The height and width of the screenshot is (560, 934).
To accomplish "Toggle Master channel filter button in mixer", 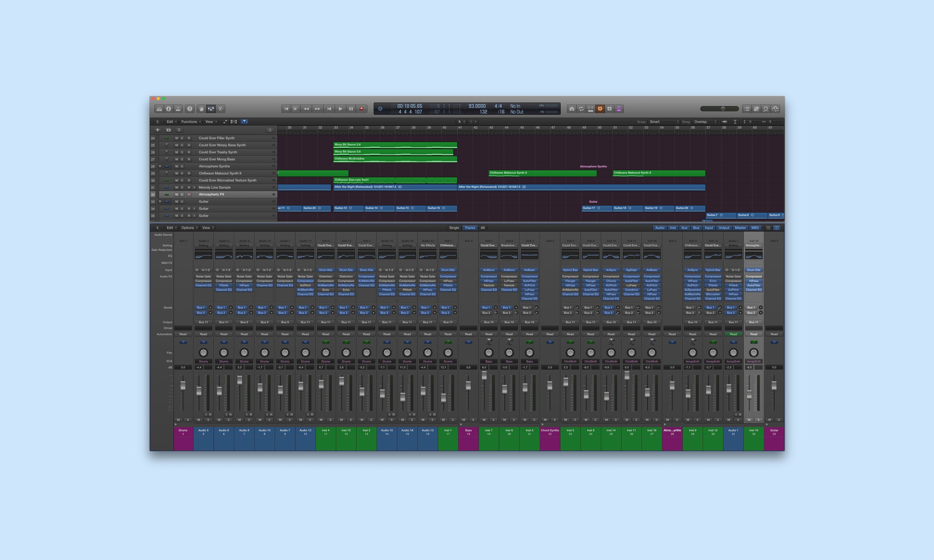I will pyautogui.click(x=740, y=228).
